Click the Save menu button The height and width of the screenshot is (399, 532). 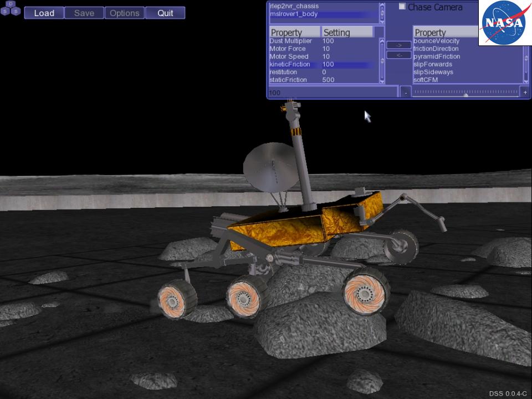click(x=84, y=13)
